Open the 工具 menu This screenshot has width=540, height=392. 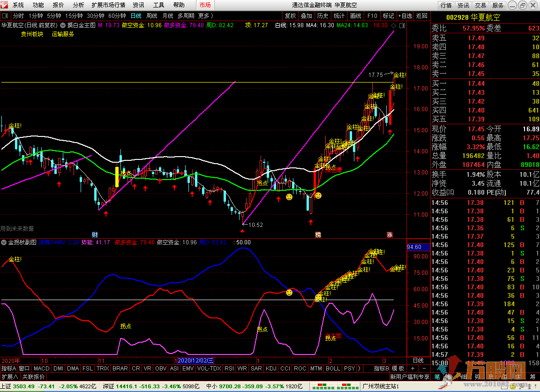(158, 5)
